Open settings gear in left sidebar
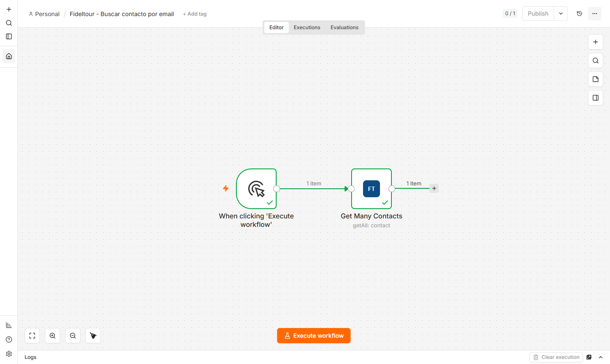The width and height of the screenshot is (610, 364). pyautogui.click(x=9, y=354)
